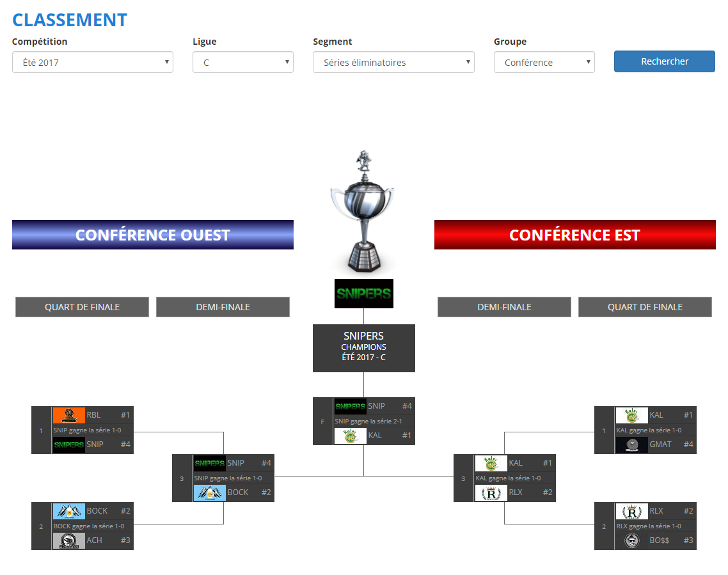Click the RLX logo in East semifinal
This screenshot has height=575, width=728.
tap(491, 492)
